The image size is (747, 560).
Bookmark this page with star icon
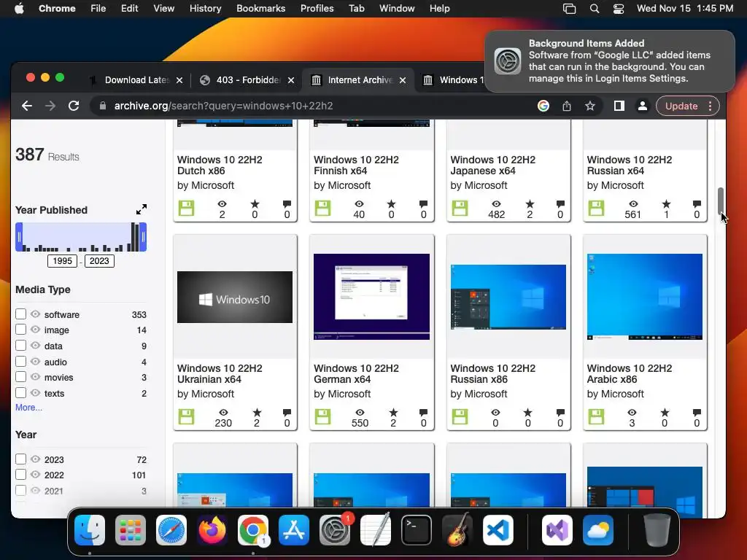click(x=589, y=106)
